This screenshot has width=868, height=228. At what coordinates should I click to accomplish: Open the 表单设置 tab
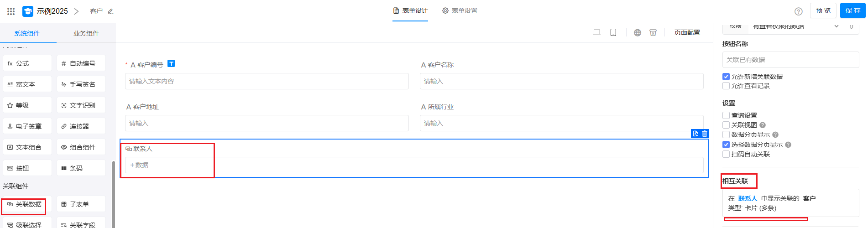tap(460, 10)
